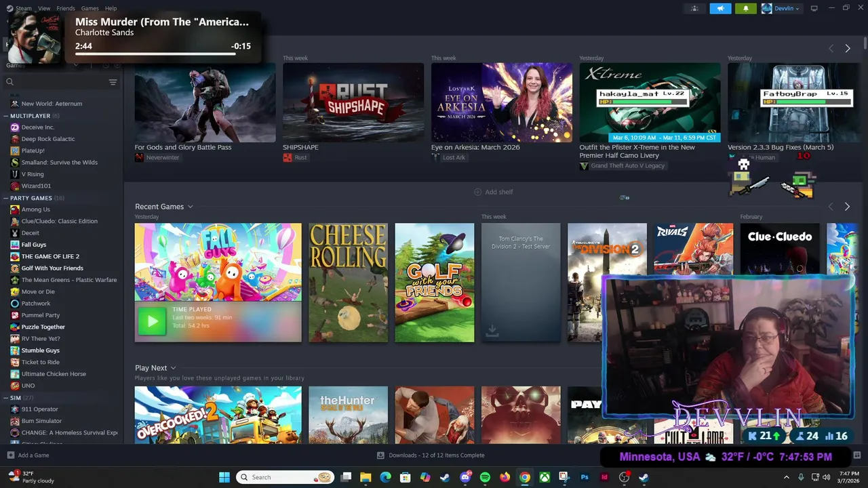
Task: Click the library search magnifier icon
Action: (9, 82)
